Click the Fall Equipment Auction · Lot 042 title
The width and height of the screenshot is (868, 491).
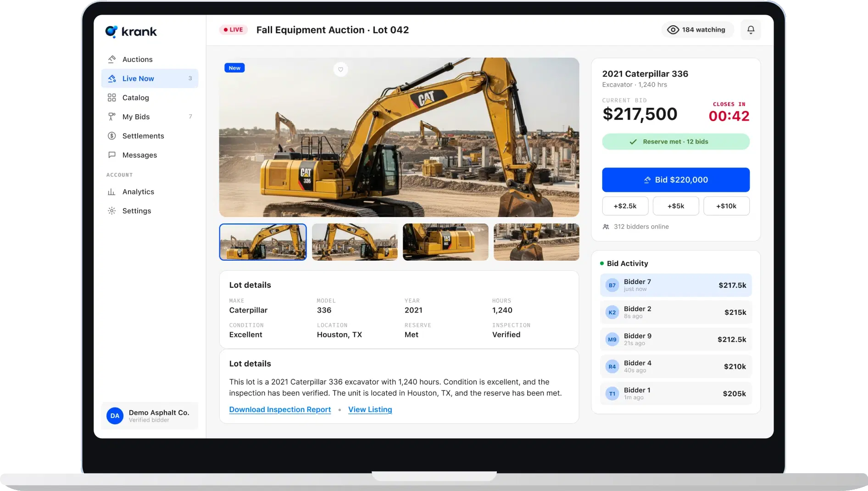(333, 30)
